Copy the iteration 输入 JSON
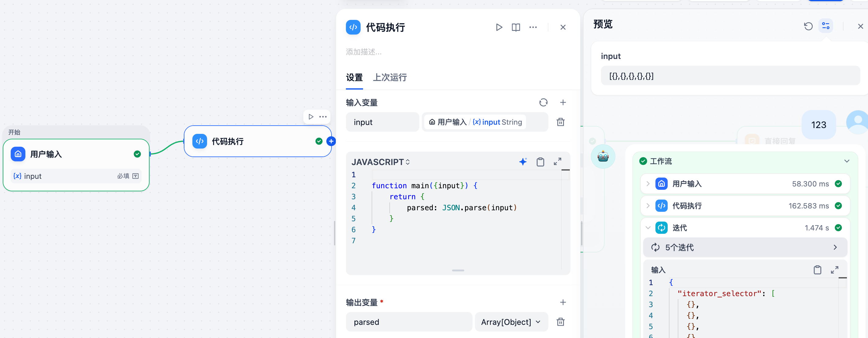868x338 pixels. pyautogui.click(x=817, y=270)
